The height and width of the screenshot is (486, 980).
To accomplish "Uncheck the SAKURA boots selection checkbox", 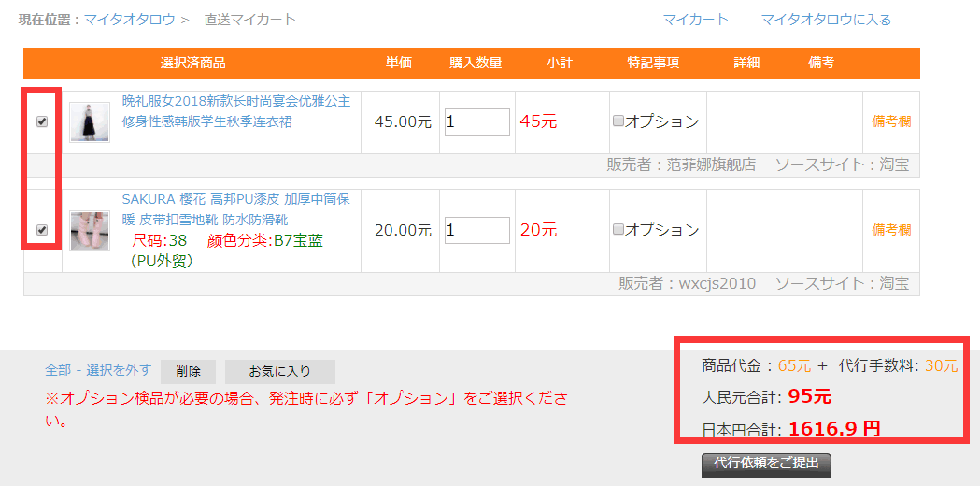I will pos(42,230).
